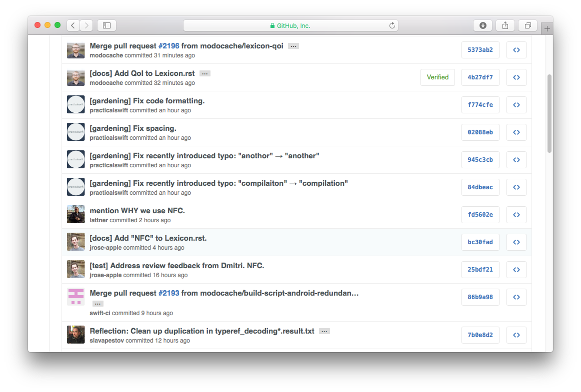Expand description of Merge pull request #2196
This screenshot has height=392, width=581.
click(x=293, y=46)
